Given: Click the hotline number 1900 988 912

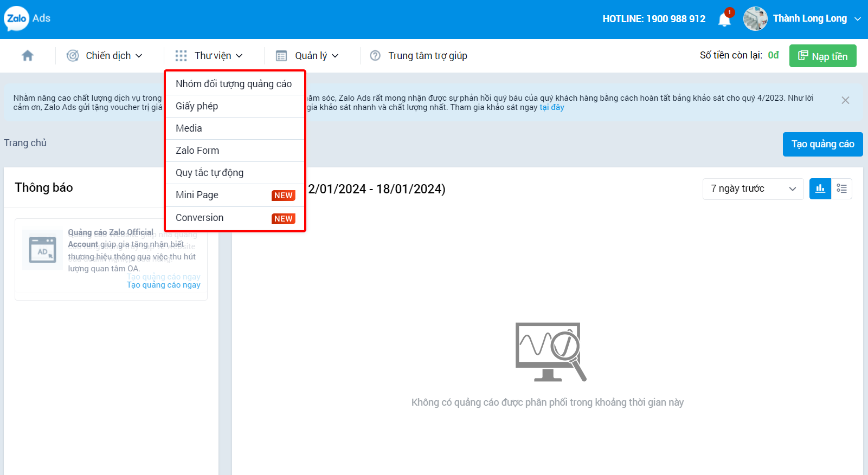Looking at the screenshot, I should [x=676, y=19].
